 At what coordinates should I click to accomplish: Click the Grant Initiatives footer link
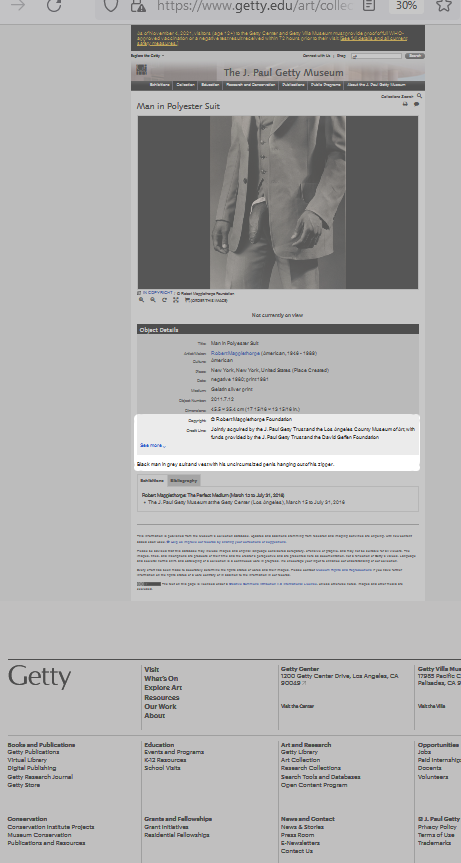point(166,827)
